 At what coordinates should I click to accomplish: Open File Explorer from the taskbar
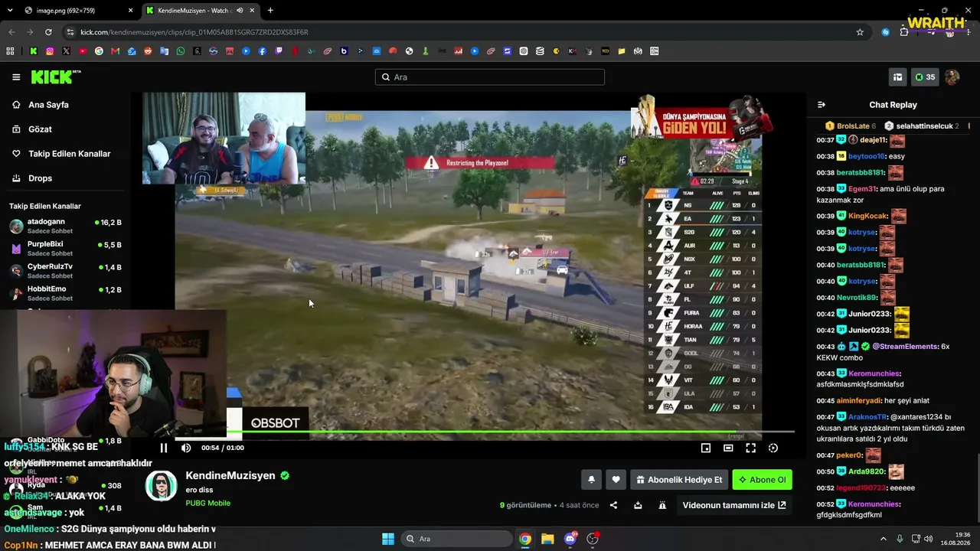(x=547, y=539)
